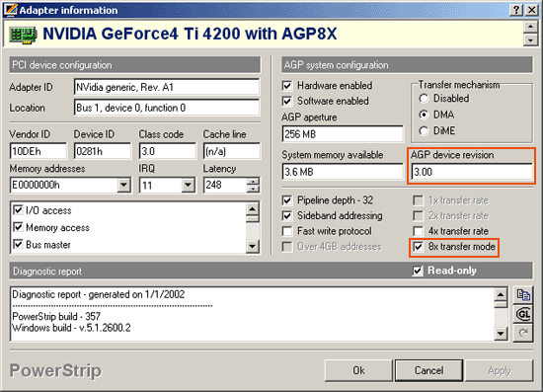
Task: Click 'PowerStrip build - 357' text line
Action: coord(56,317)
